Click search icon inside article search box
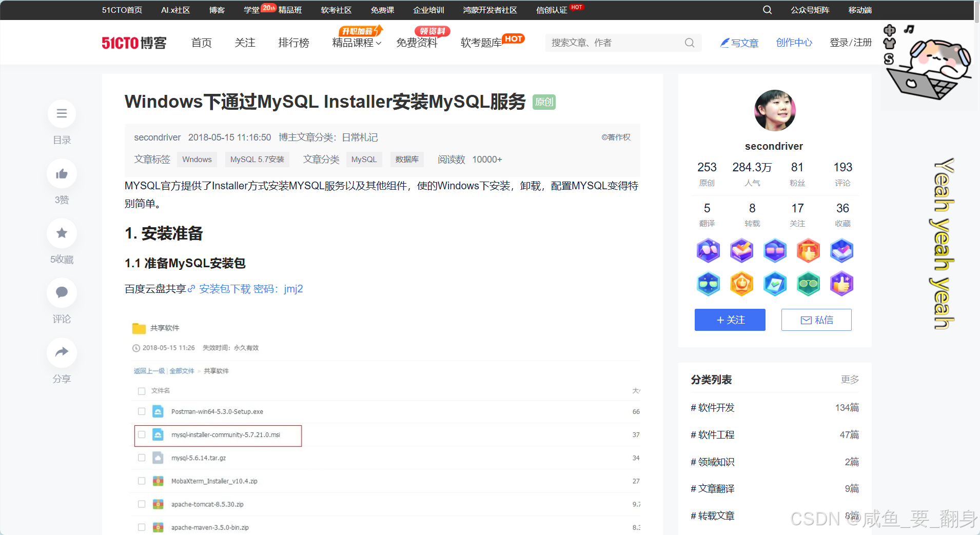980x535 pixels. pos(690,43)
